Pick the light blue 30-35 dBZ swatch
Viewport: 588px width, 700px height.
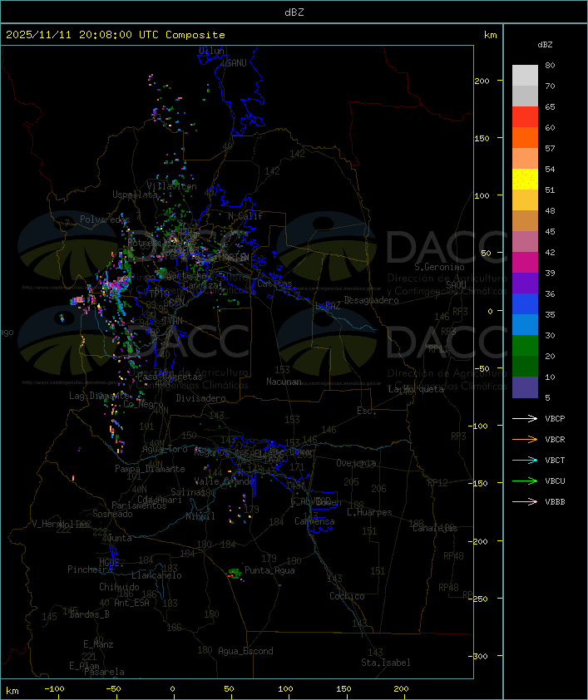coord(525,325)
